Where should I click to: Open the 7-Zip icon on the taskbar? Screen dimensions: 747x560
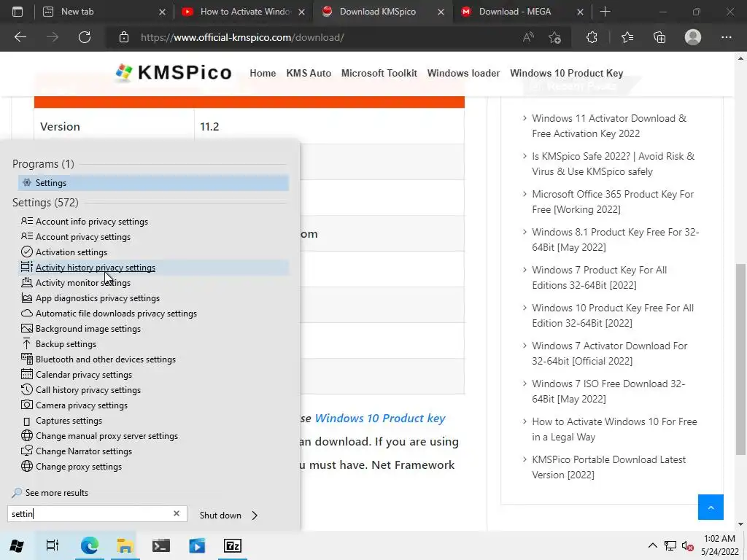point(233,545)
